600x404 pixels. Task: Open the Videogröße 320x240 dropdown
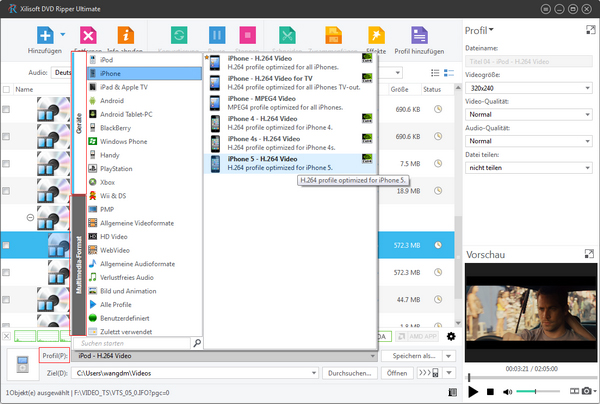(x=528, y=88)
